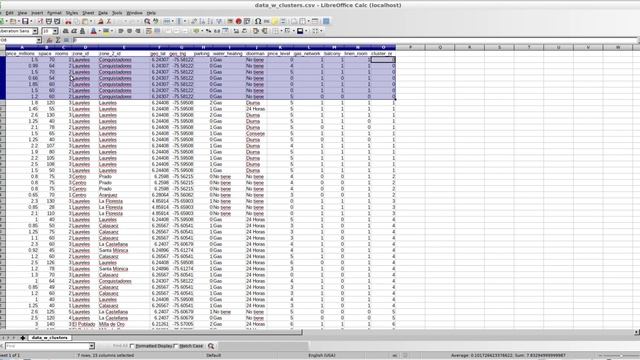This screenshot has height=360, width=640.
Task: Click the Sort ascending icon
Action: tap(202, 21)
